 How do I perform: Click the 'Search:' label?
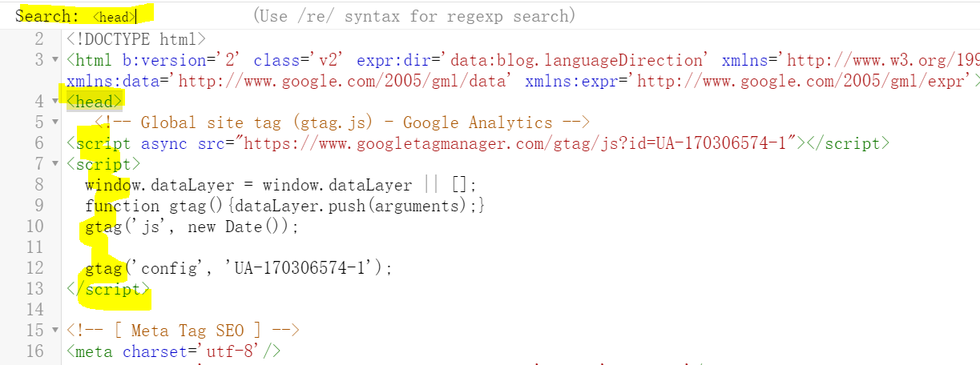(x=48, y=16)
